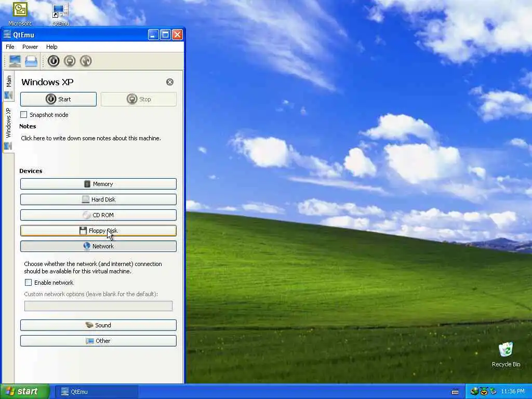Close the Windows XP machine tab
The image size is (532, 399).
pyautogui.click(x=170, y=82)
